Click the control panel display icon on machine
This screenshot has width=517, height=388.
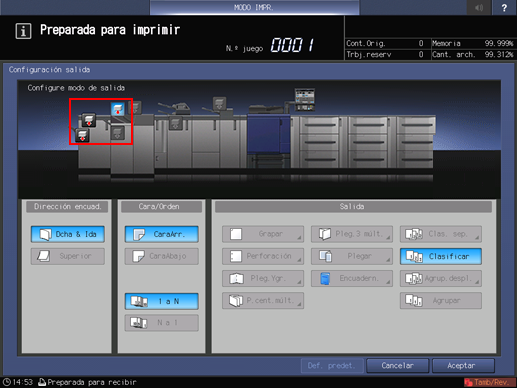click(x=305, y=100)
